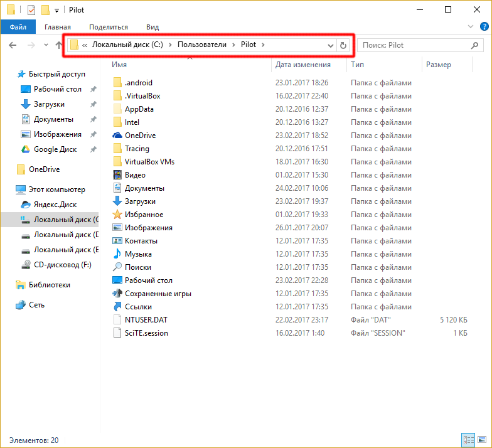Click New folder icon in quick access toolbar

45,10
